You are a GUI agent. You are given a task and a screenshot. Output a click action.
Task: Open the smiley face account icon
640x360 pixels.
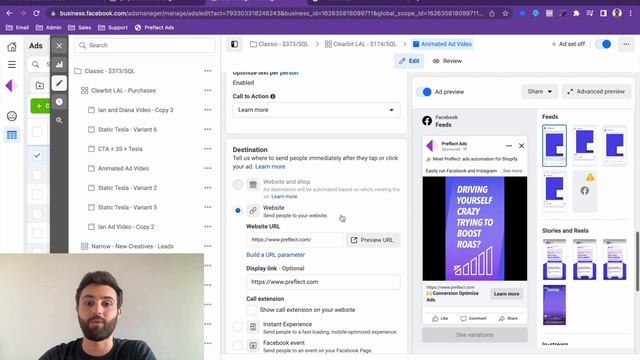pyautogui.click(x=12, y=116)
